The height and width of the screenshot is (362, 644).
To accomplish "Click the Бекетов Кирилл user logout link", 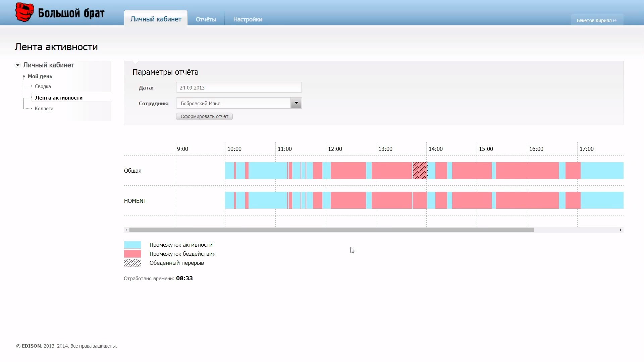I will tap(597, 20).
